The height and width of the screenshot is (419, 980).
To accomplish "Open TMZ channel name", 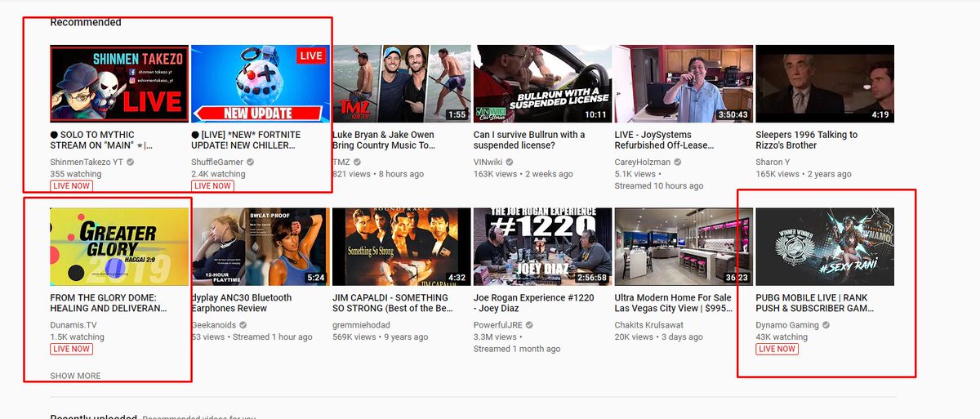I will tap(341, 162).
